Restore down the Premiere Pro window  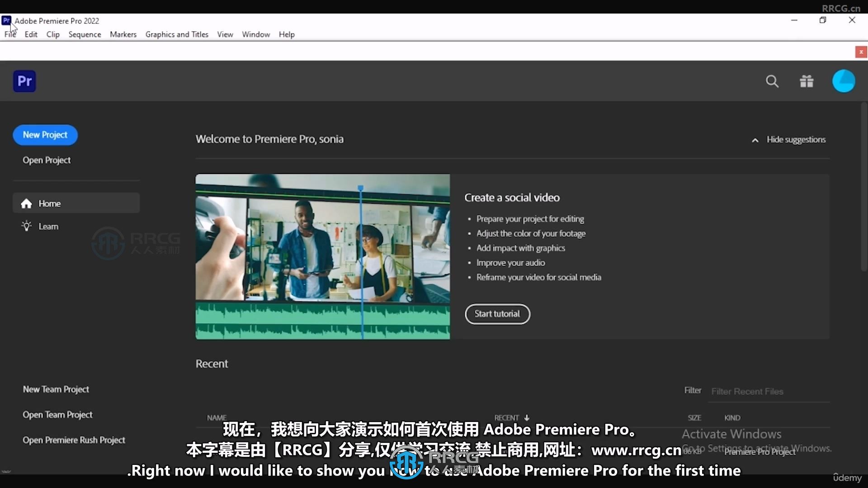pos(823,20)
